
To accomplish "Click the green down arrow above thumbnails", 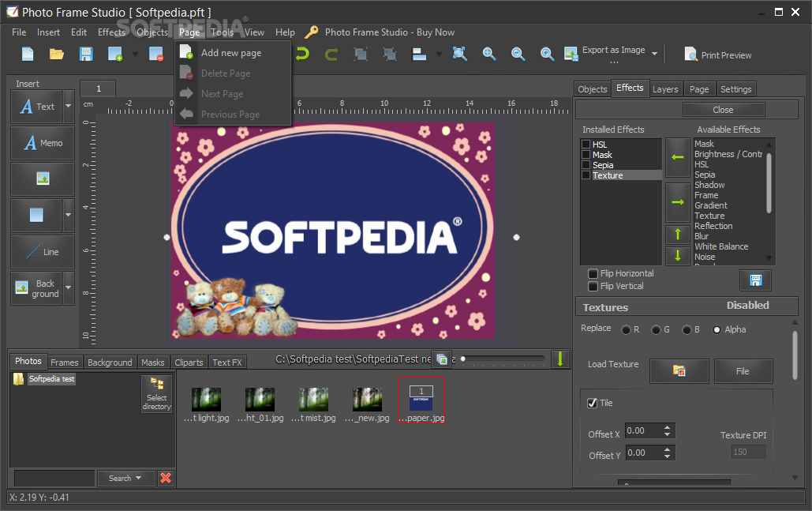I will click(x=559, y=359).
